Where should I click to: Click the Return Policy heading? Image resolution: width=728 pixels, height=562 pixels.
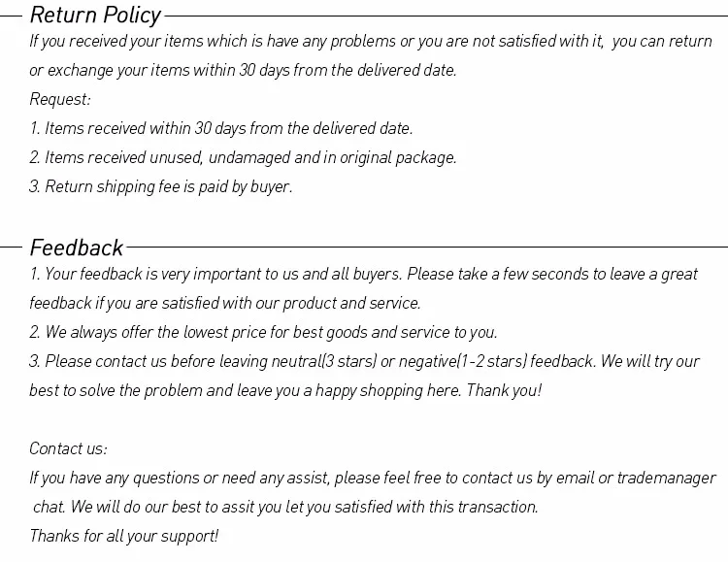[x=95, y=15]
